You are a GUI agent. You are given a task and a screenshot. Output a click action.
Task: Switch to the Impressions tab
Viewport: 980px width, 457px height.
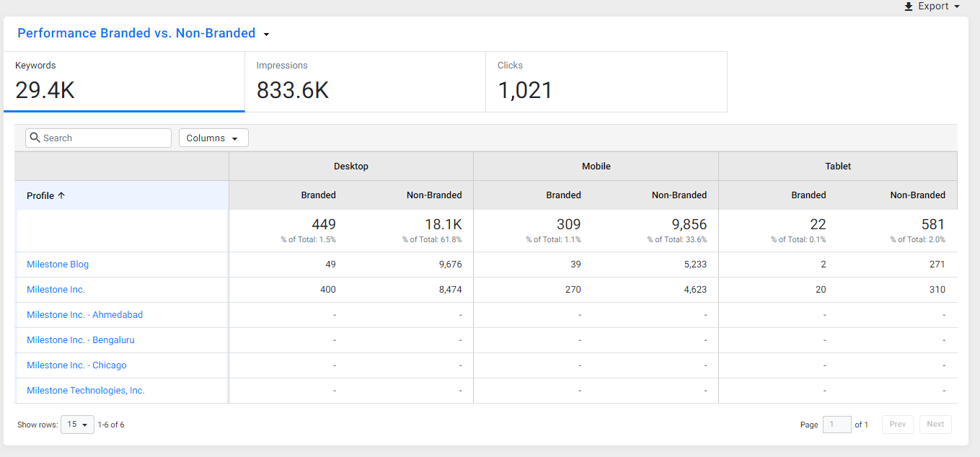point(365,81)
